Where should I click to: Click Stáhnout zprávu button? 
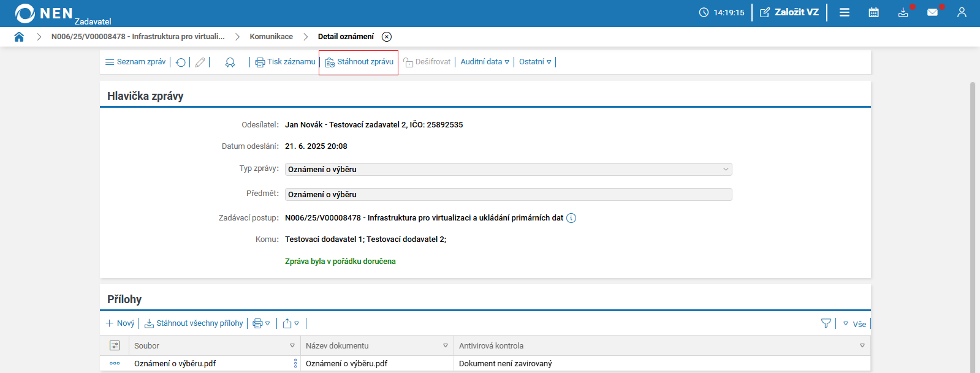(x=359, y=62)
